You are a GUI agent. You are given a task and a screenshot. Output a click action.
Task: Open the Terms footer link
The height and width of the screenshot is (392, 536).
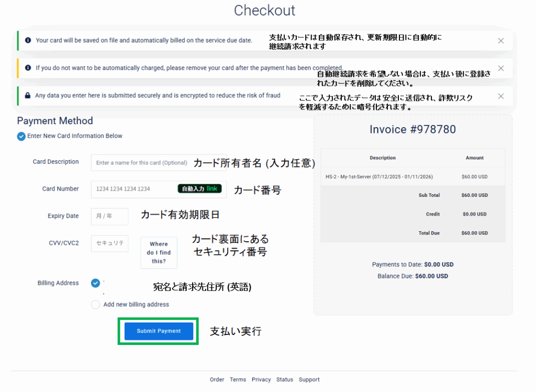coord(238,380)
